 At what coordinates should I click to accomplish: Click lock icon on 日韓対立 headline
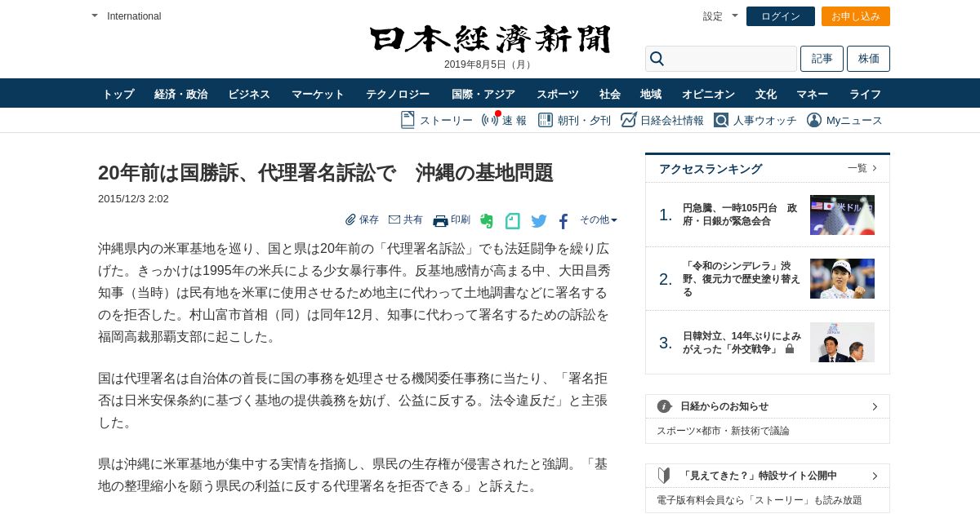tap(790, 348)
